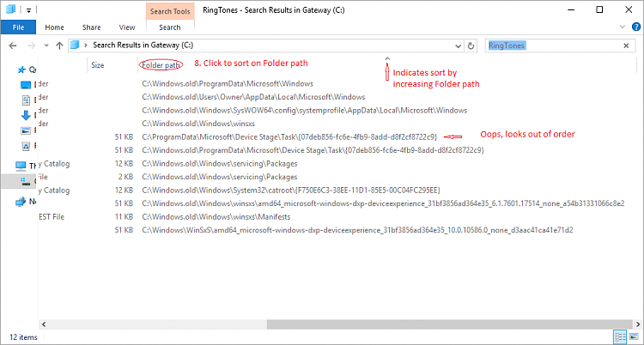Switch to the Share ribbon tab
This screenshot has height=345, width=644.
tap(91, 27)
